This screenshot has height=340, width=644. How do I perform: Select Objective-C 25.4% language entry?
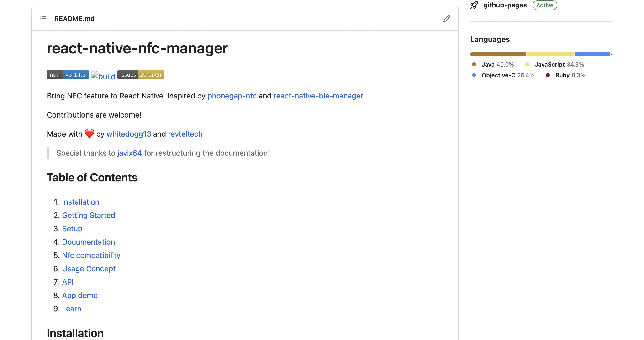click(503, 75)
